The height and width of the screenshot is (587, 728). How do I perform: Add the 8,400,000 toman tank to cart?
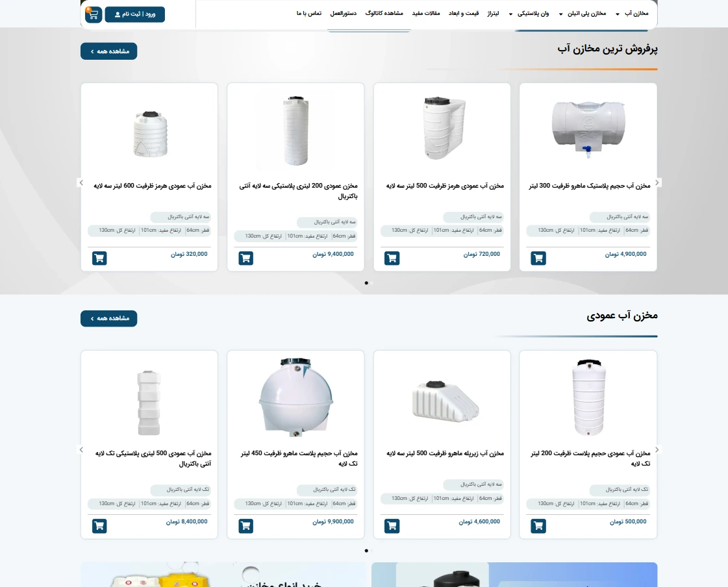click(99, 526)
